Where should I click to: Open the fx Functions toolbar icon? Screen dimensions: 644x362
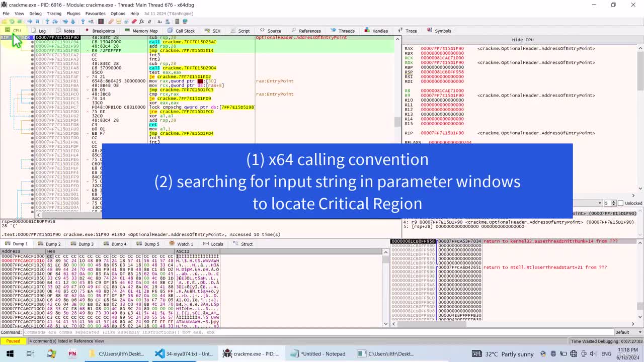tap(141, 22)
